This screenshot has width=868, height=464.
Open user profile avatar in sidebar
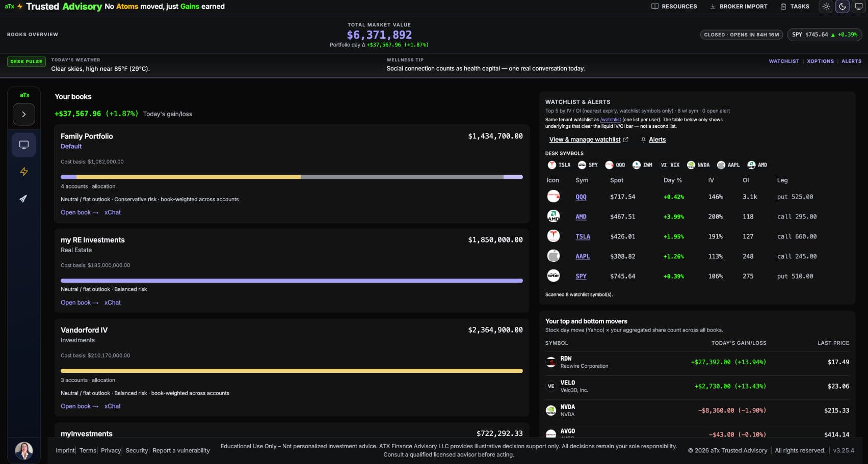coord(24,450)
